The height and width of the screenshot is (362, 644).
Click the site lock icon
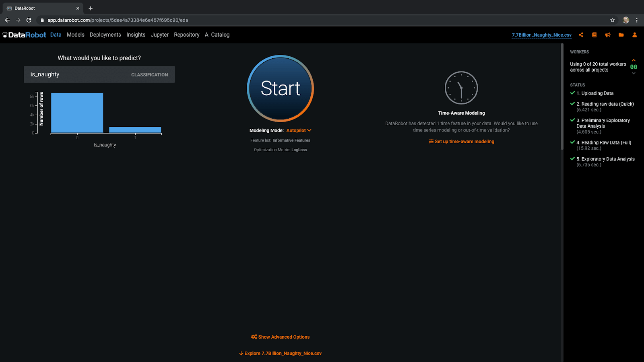[42, 20]
